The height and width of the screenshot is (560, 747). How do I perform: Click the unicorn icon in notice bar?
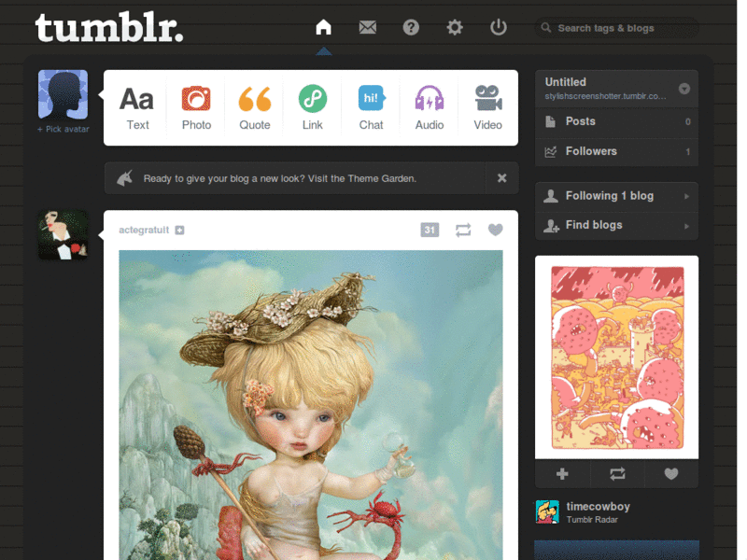(125, 178)
